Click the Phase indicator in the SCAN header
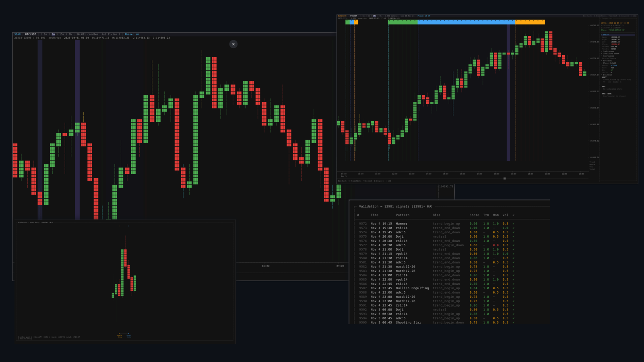The height and width of the screenshot is (362, 644). [132, 34]
